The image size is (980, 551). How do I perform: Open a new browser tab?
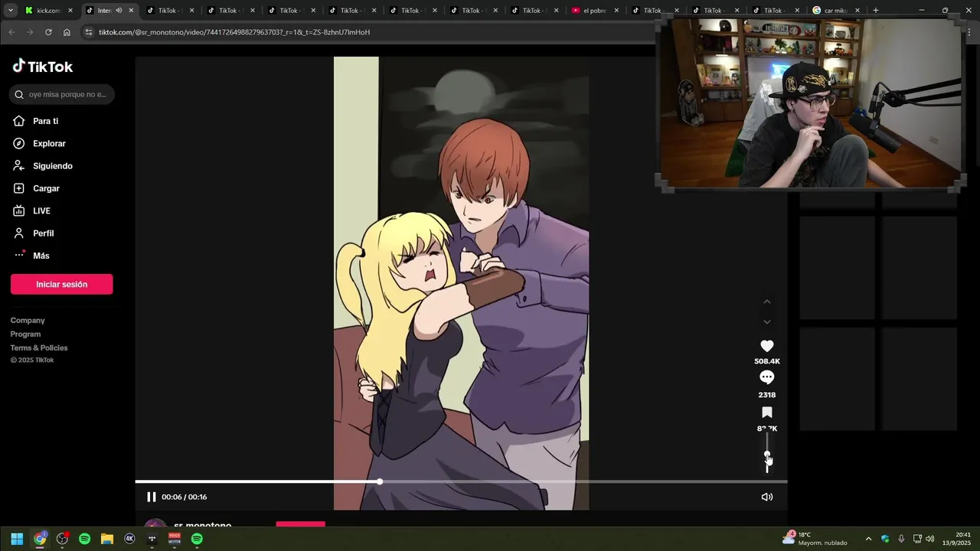(x=876, y=11)
